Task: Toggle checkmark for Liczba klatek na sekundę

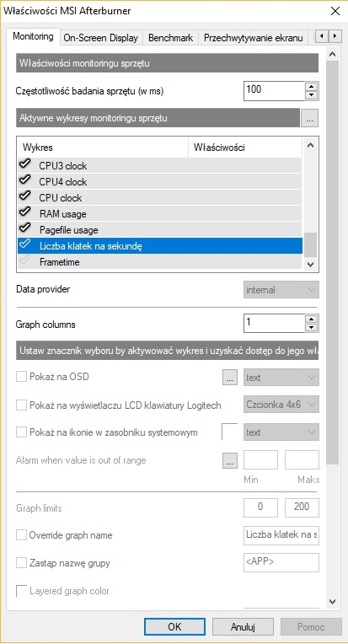Action: coord(25,244)
